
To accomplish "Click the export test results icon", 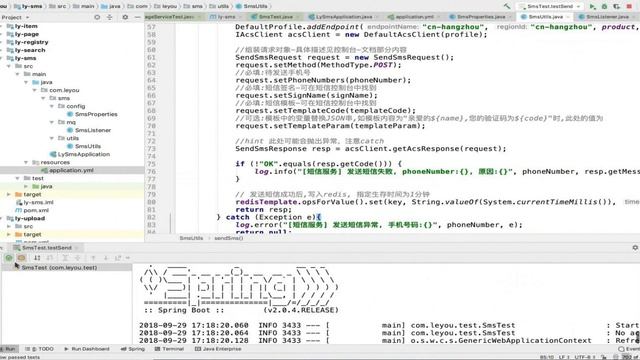I will [118, 258].
